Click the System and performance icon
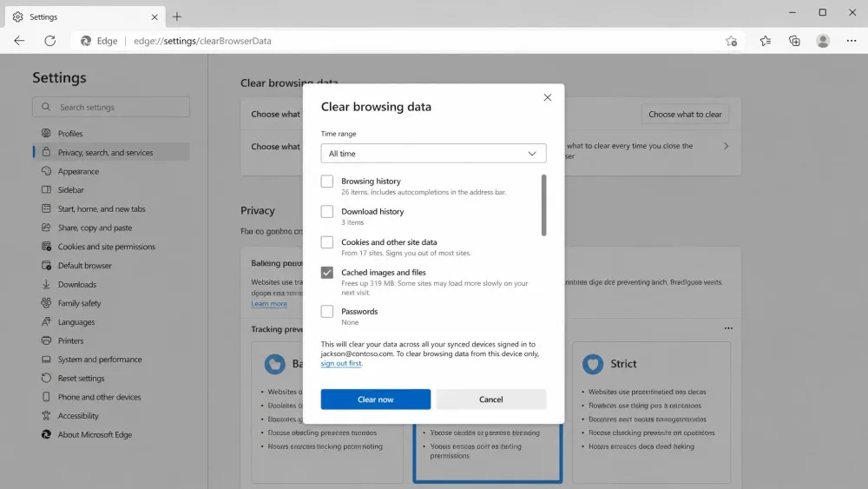The image size is (868, 489). 46,360
